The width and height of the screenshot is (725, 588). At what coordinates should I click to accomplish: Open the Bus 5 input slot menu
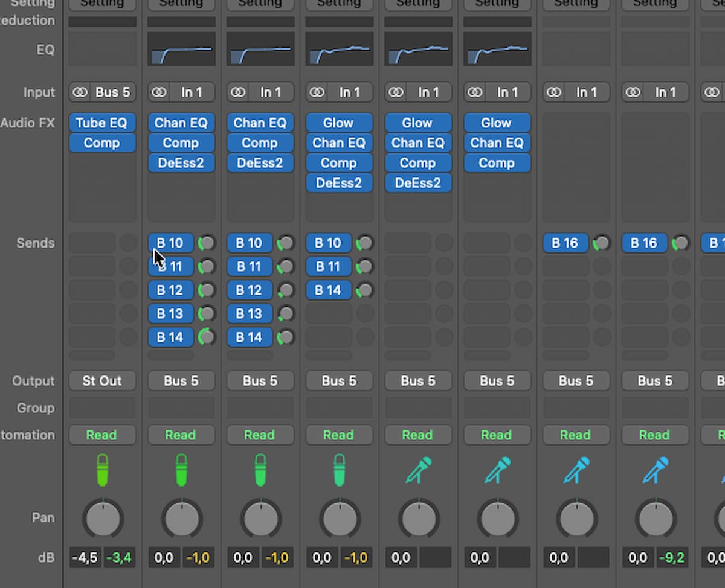click(x=113, y=92)
